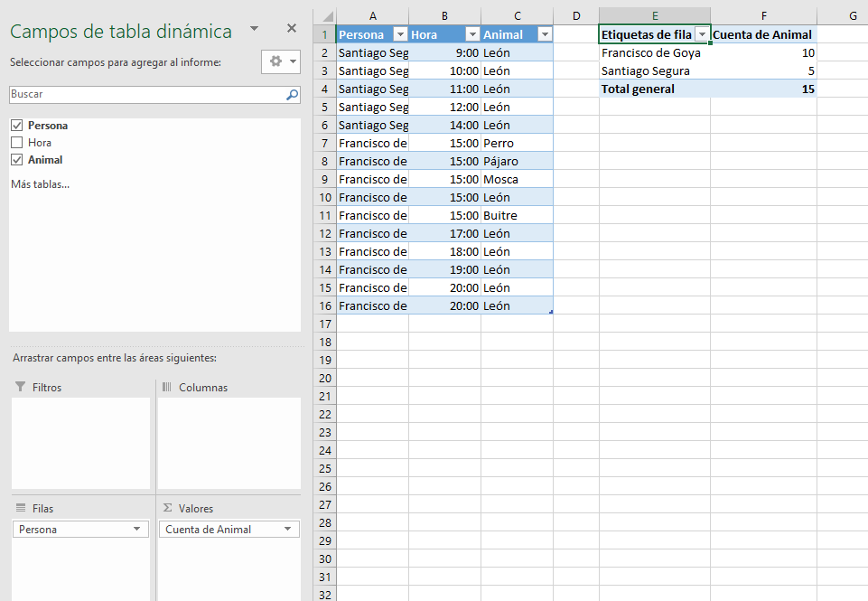Click the Filtros area funnel icon
868x601 pixels.
(x=20, y=387)
